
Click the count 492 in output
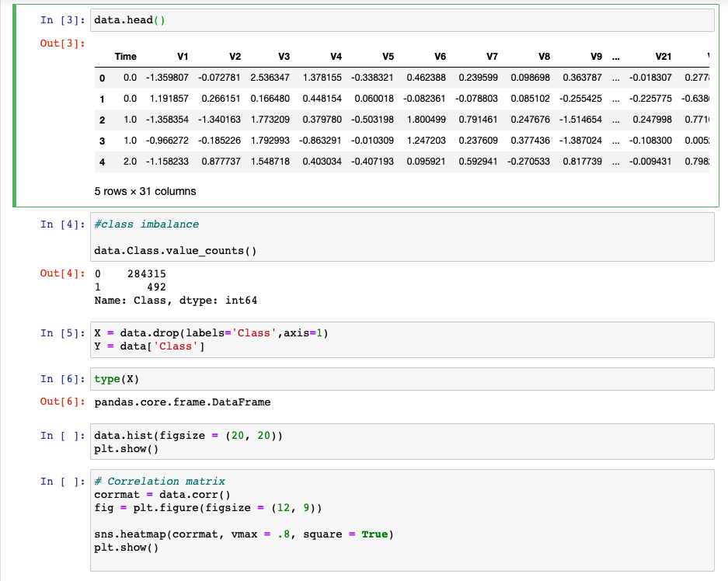click(x=156, y=287)
